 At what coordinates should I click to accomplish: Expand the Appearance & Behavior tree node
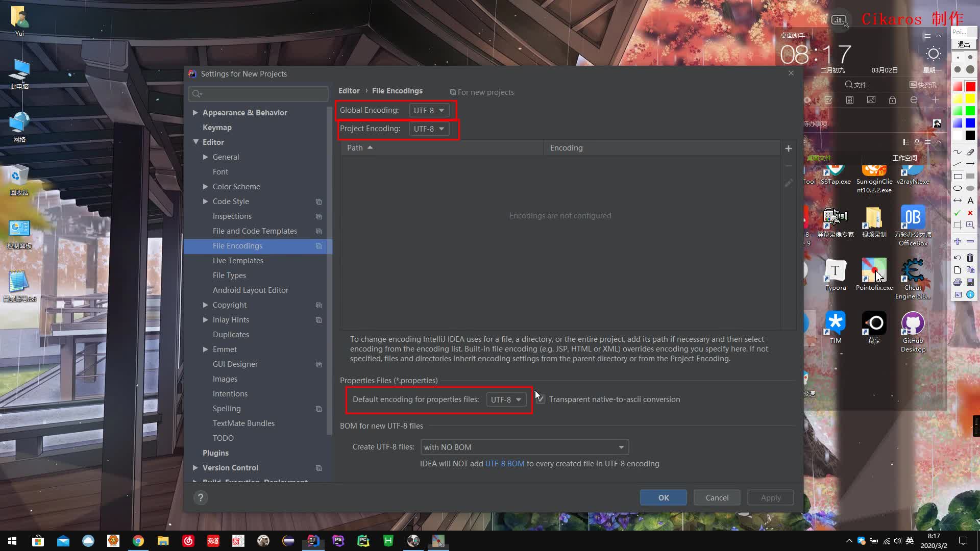point(195,113)
